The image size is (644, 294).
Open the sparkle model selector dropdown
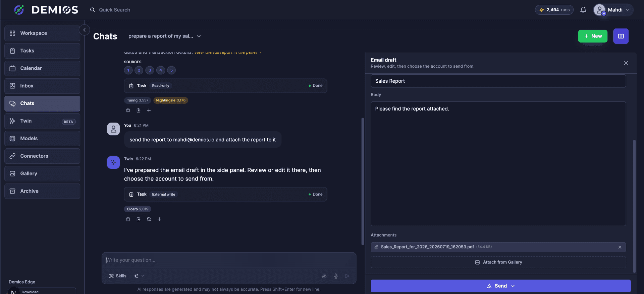[139, 276]
